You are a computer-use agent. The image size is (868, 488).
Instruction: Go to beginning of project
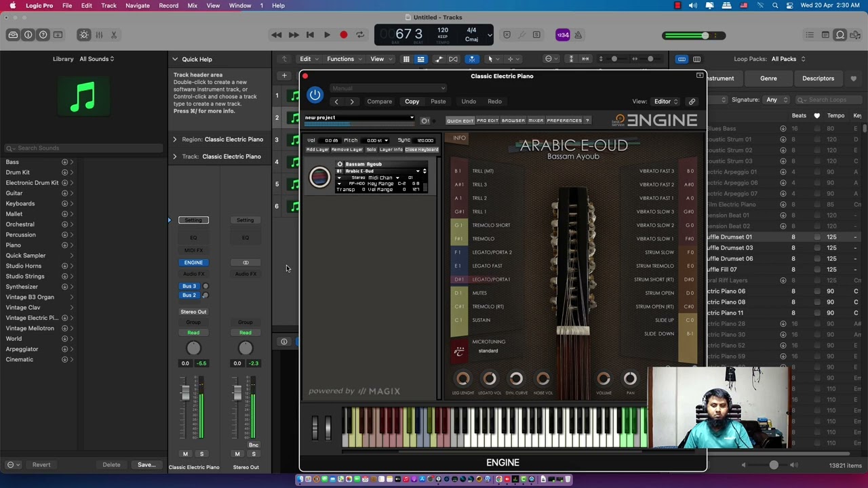pos(310,35)
